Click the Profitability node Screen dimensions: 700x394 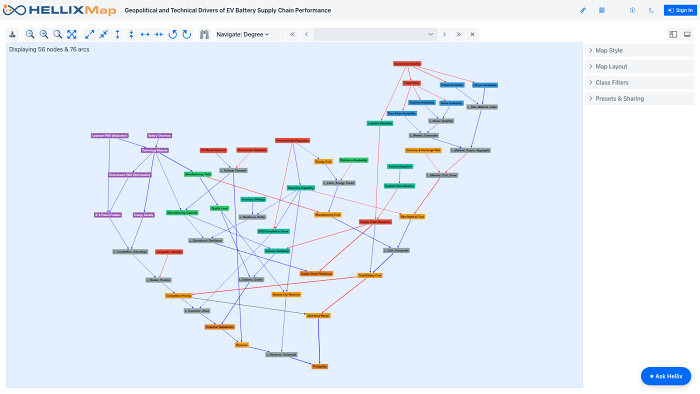[x=320, y=366]
